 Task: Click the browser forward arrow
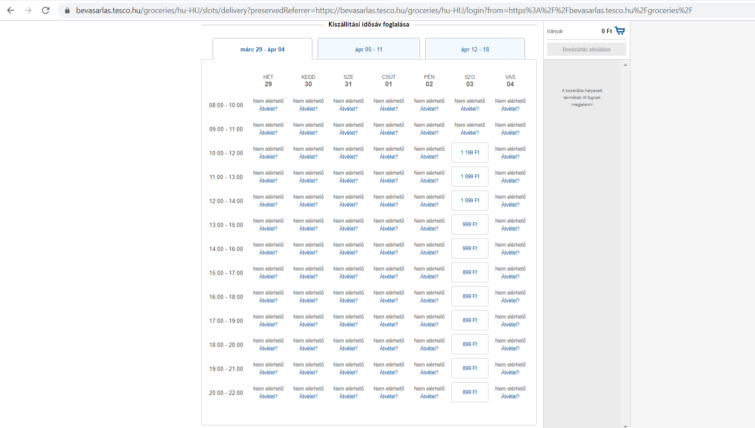point(27,10)
